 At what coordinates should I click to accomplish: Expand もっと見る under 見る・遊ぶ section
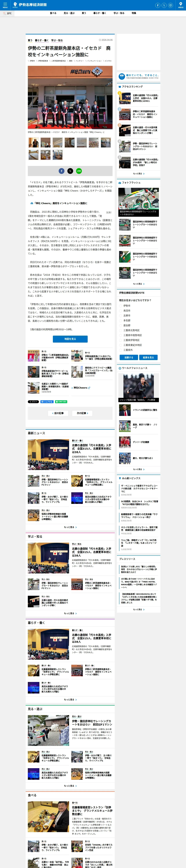click(x=70, y=786)
